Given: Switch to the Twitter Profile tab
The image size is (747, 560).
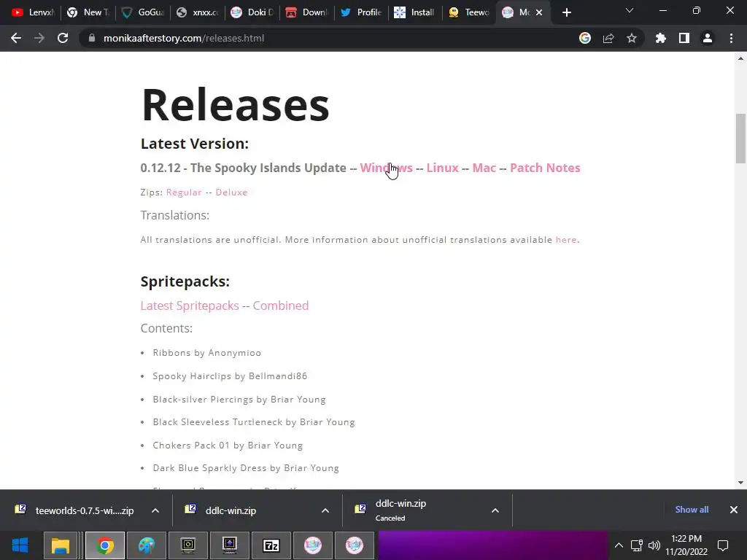Looking at the screenshot, I should pyautogui.click(x=362, y=12).
